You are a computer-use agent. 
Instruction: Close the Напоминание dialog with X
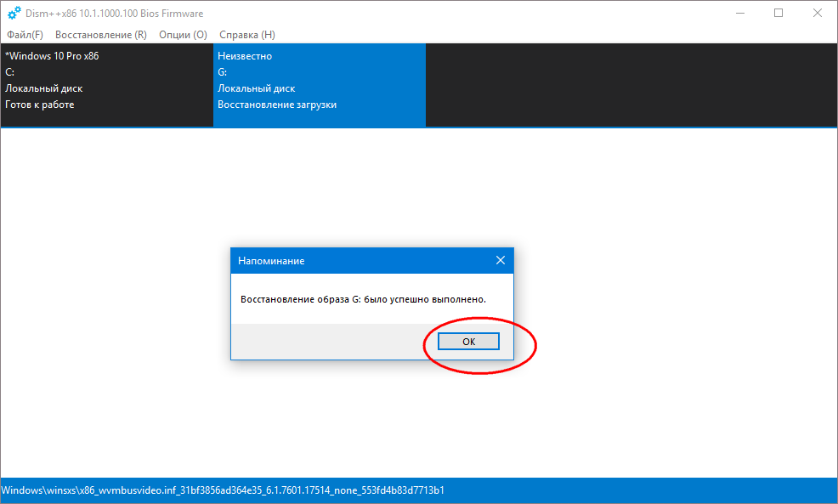coord(501,260)
